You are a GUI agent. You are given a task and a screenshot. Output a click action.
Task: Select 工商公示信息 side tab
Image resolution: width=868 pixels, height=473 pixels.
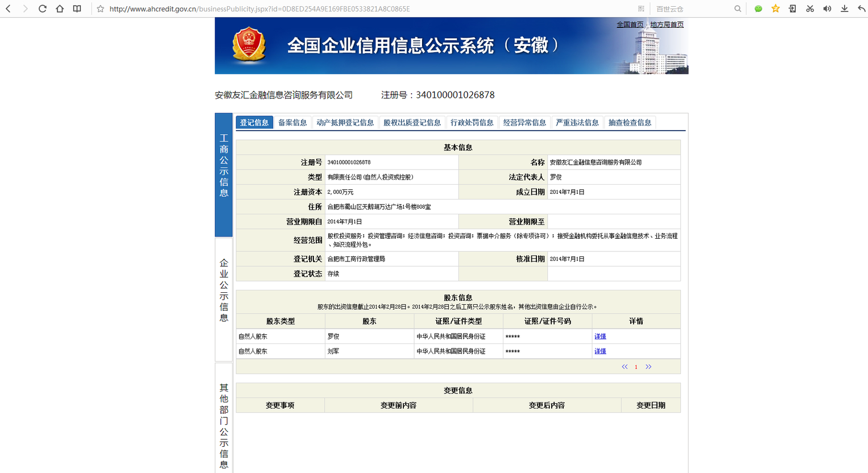(224, 175)
